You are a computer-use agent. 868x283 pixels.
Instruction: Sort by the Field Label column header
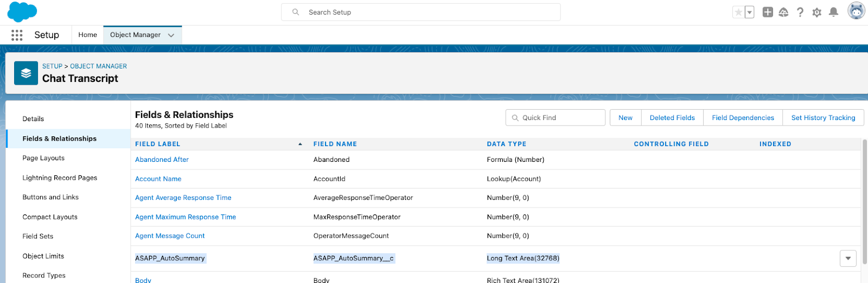[x=158, y=144]
